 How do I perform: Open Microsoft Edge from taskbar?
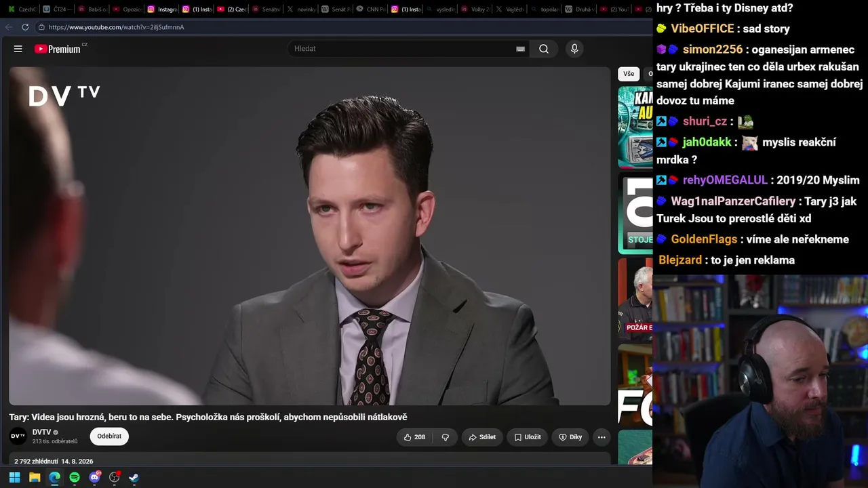point(54,477)
